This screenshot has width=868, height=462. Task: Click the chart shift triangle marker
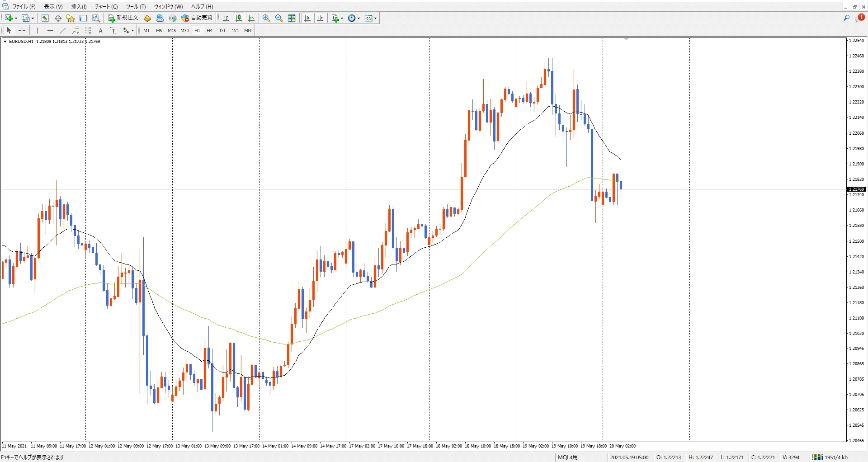coord(626,39)
